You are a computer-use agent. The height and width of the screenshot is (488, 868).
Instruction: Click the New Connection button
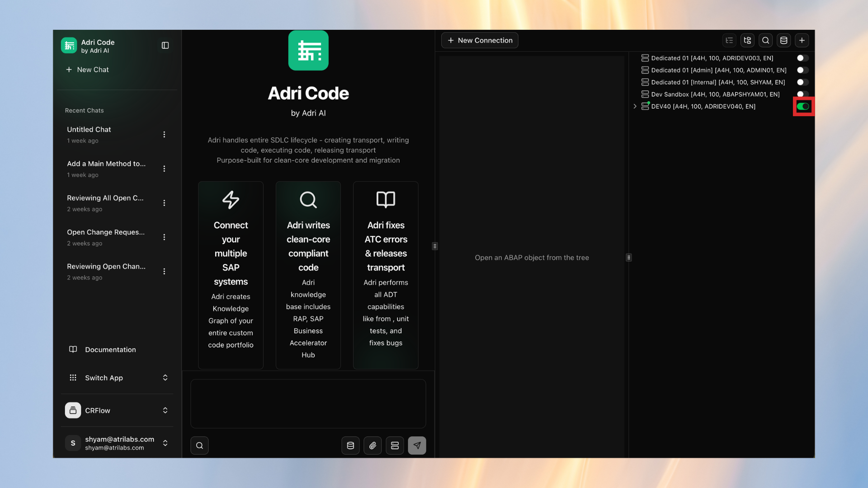click(x=480, y=40)
